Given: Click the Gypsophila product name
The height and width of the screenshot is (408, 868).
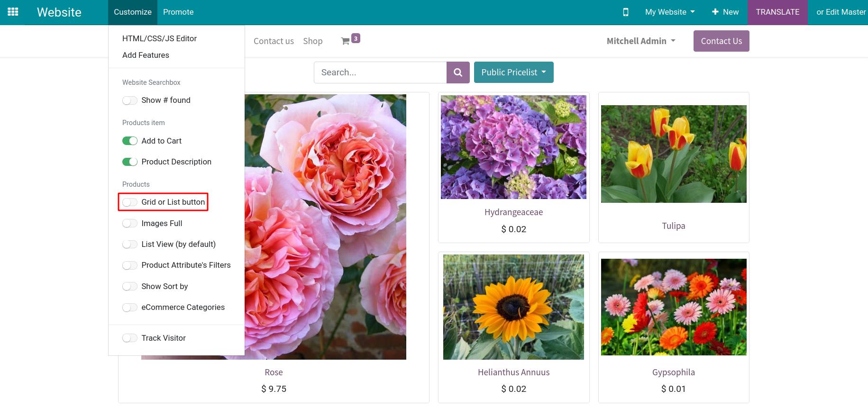Looking at the screenshot, I should pos(674,372).
